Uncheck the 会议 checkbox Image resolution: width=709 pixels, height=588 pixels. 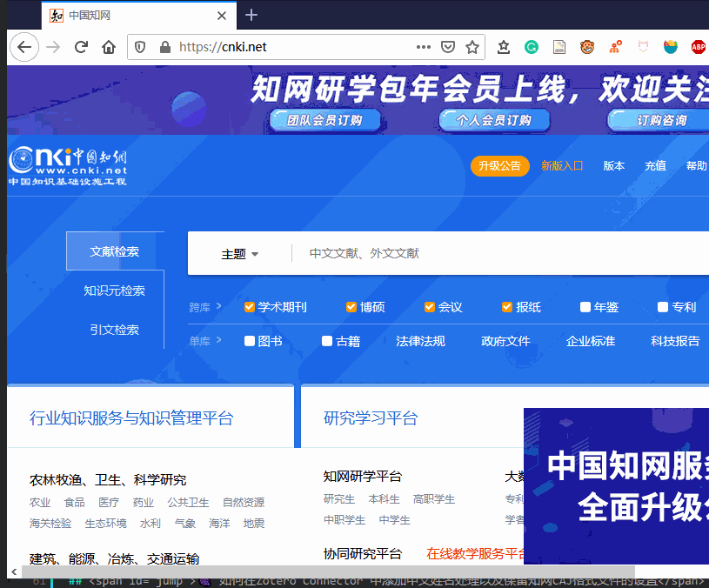pyautogui.click(x=430, y=307)
